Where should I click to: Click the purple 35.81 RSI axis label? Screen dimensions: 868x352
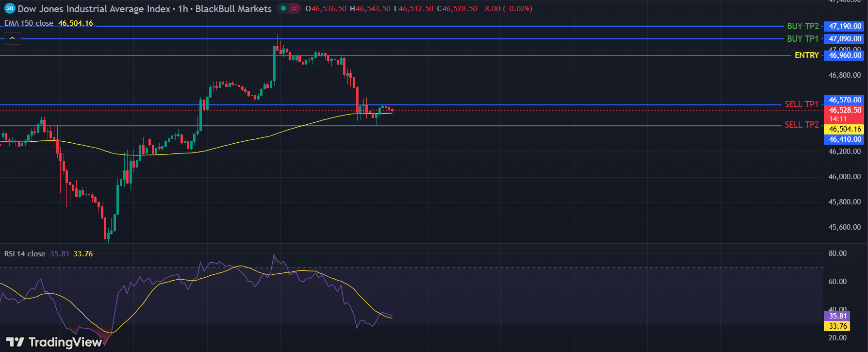(x=837, y=316)
